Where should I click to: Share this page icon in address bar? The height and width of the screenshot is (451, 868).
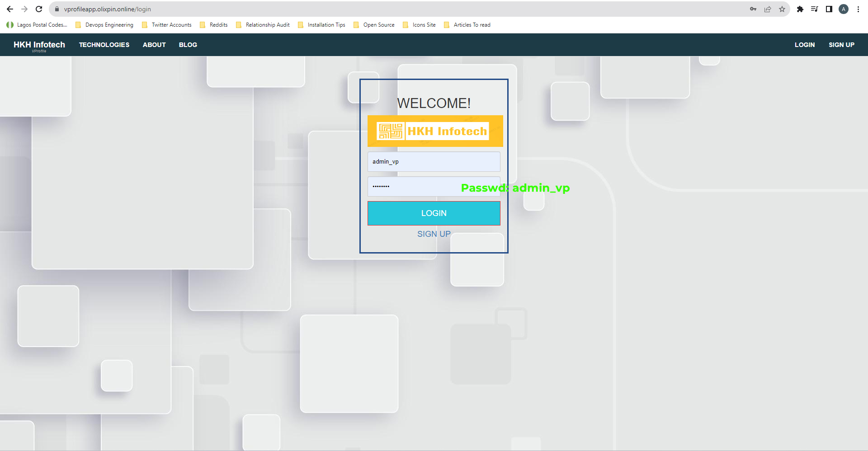[768, 9]
